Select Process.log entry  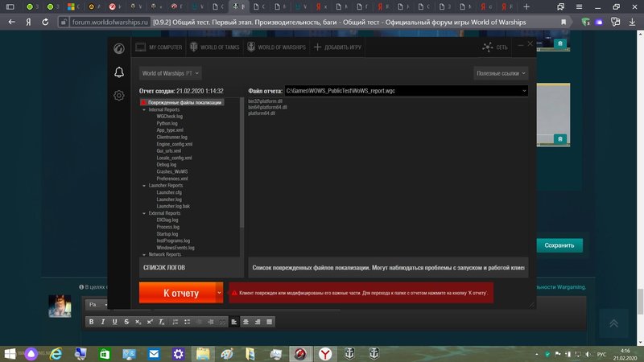pyautogui.click(x=167, y=227)
